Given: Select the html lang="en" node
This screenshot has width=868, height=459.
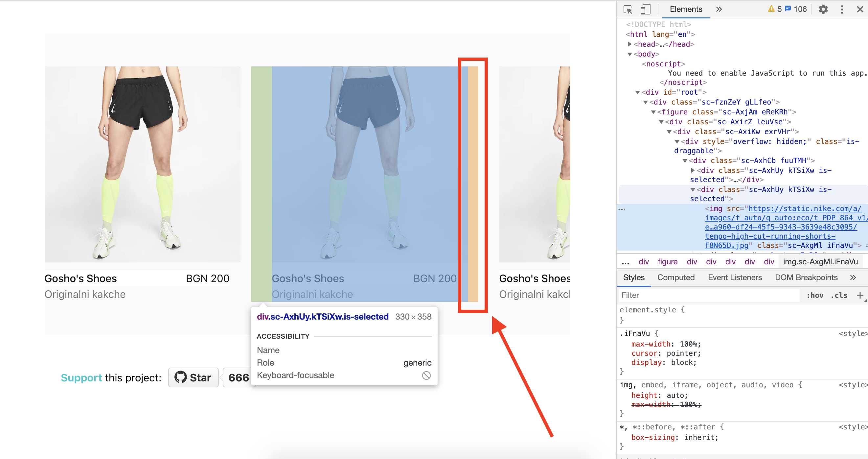Looking at the screenshot, I should click(660, 34).
